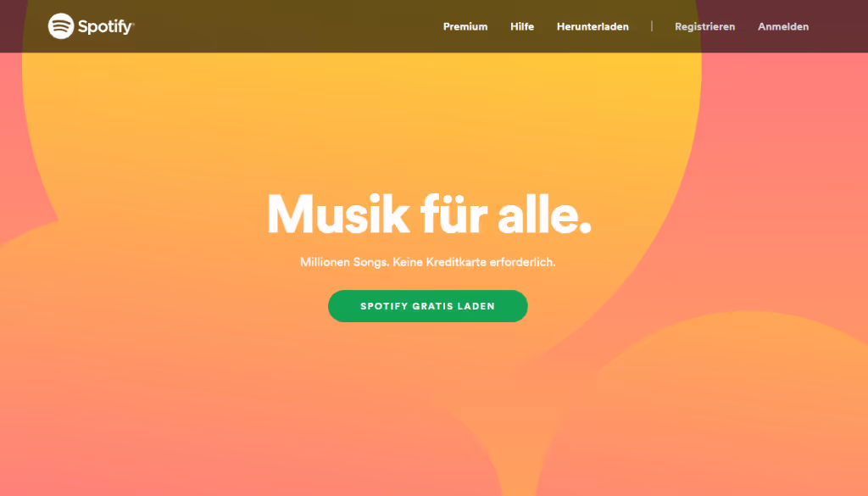Start free download with the green pill button
This screenshot has height=496, width=868.
(428, 306)
